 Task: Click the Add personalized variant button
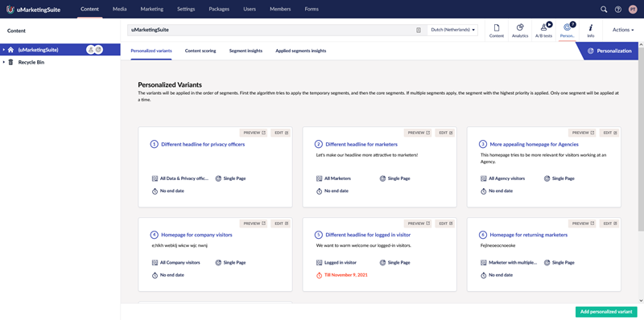[606, 312]
